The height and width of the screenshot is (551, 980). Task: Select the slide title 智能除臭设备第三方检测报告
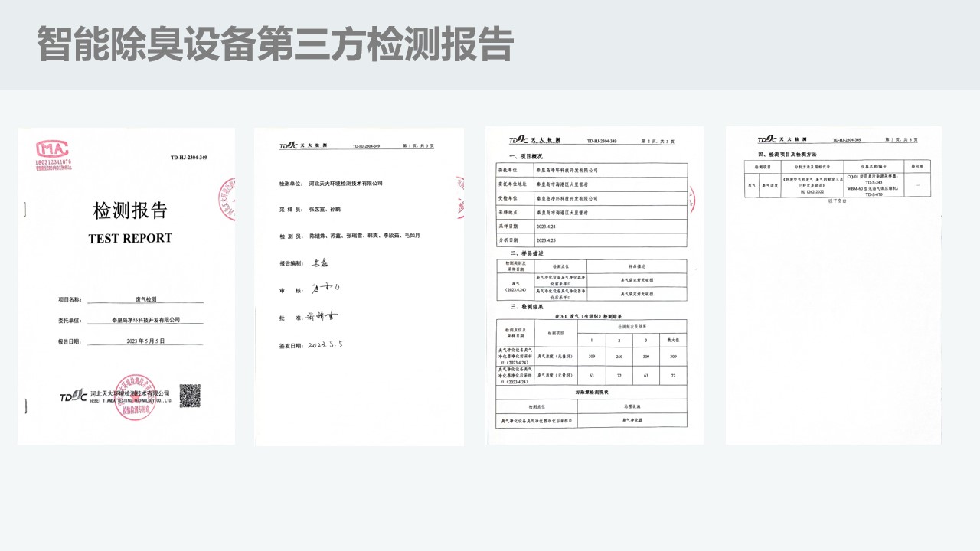click(274, 44)
